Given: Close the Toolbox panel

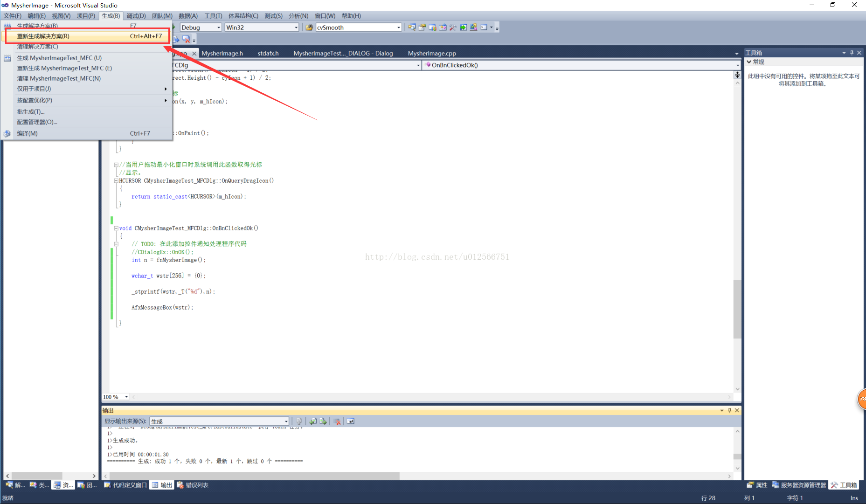Looking at the screenshot, I should [x=859, y=53].
